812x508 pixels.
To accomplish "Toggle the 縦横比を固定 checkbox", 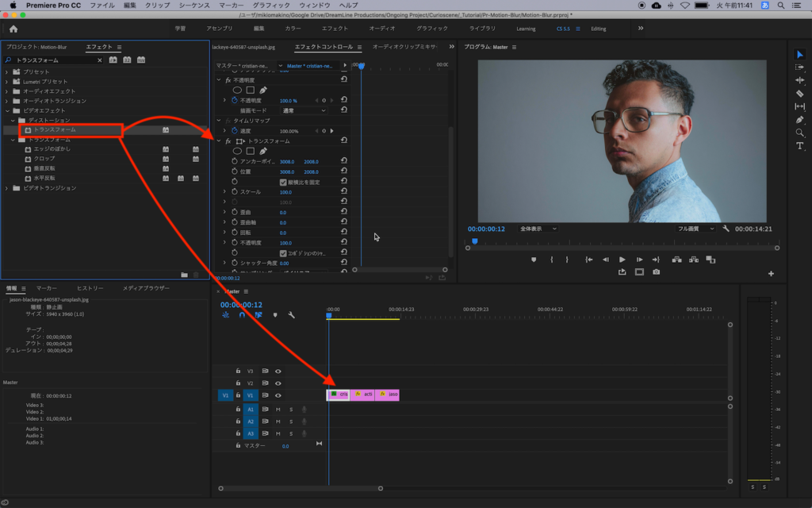I will (283, 182).
